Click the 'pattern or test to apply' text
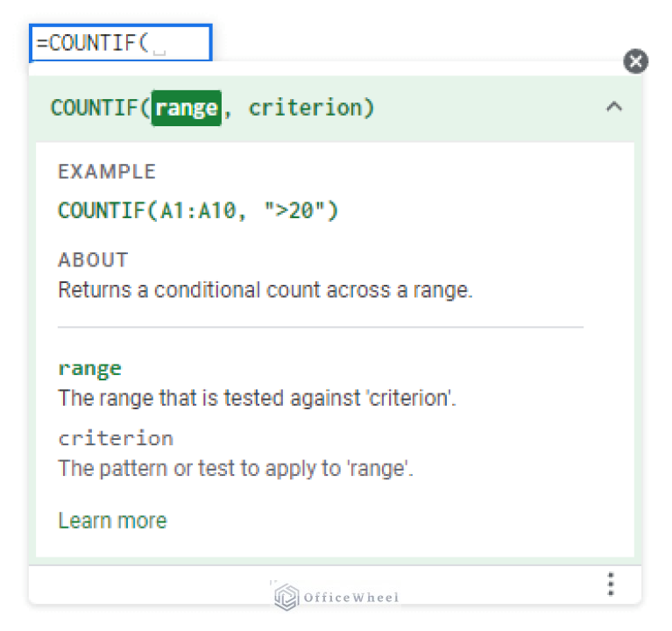672x631 pixels. click(x=235, y=468)
